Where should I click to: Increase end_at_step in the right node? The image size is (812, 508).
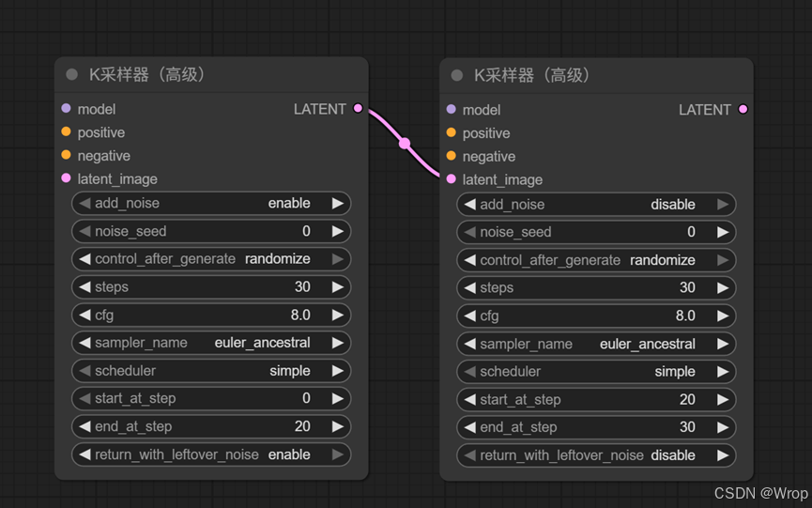tap(723, 427)
